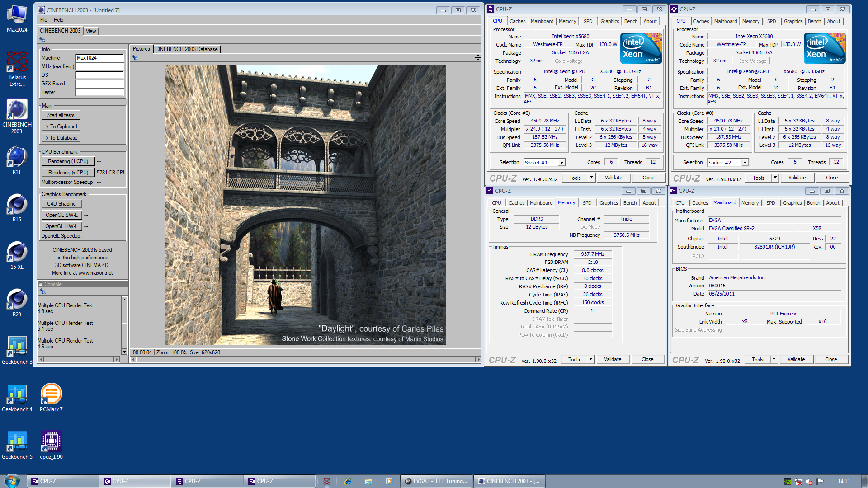Open Geekbench 3 from its desktop icon
868x488 pixels.
(x=17, y=350)
